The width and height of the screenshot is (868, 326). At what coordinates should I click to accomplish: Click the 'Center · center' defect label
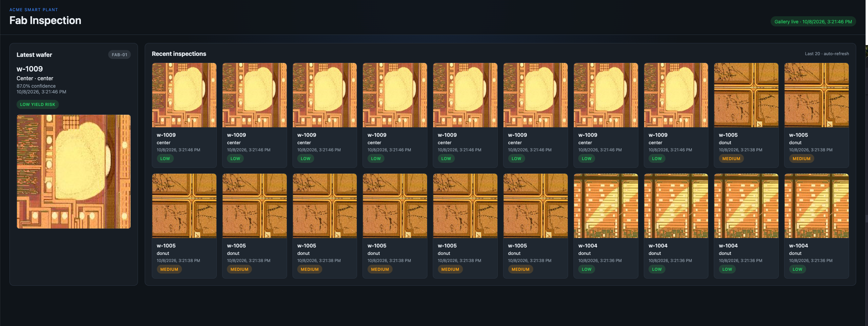click(35, 78)
